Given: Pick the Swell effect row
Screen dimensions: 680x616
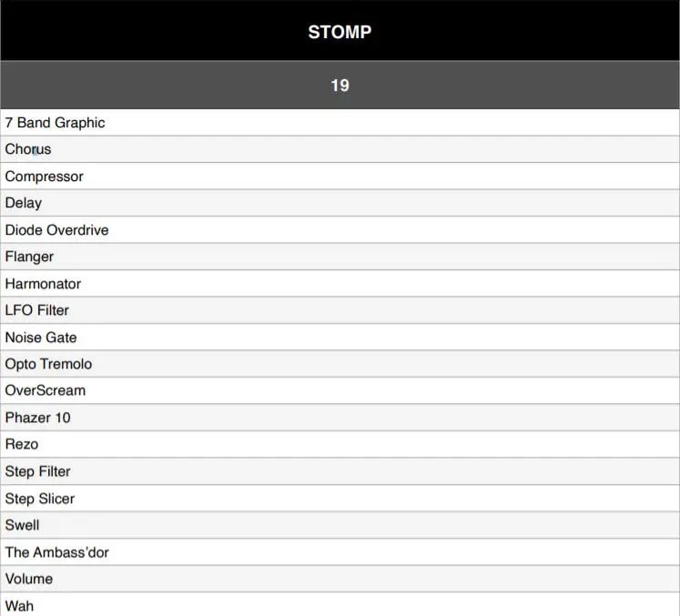Looking at the screenshot, I should [x=23, y=525].
